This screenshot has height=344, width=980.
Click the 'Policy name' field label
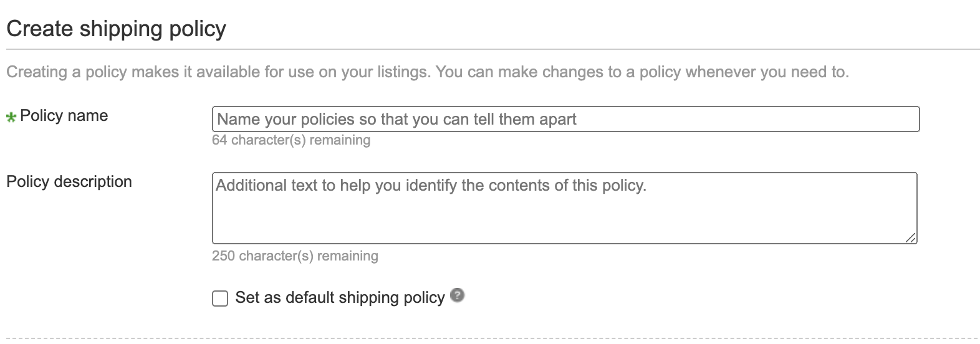(x=64, y=116)
